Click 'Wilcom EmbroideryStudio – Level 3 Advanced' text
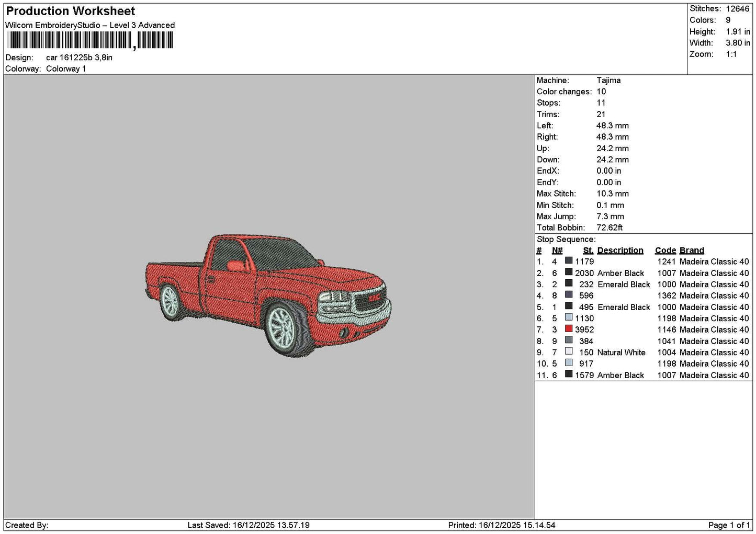 pyautogui.click(x=90, y=25)
